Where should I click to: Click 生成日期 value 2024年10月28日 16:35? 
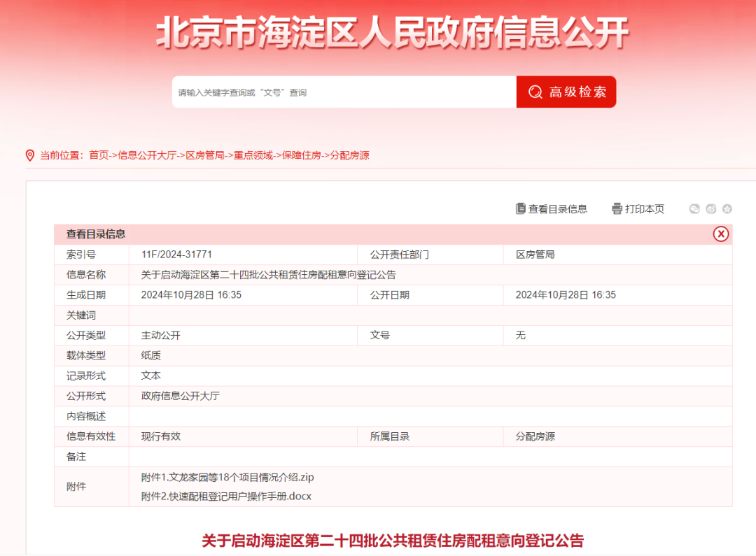coord(191,295)
